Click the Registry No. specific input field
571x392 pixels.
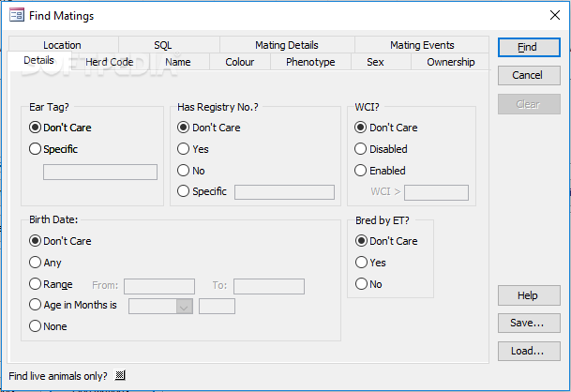coord(284,192)
